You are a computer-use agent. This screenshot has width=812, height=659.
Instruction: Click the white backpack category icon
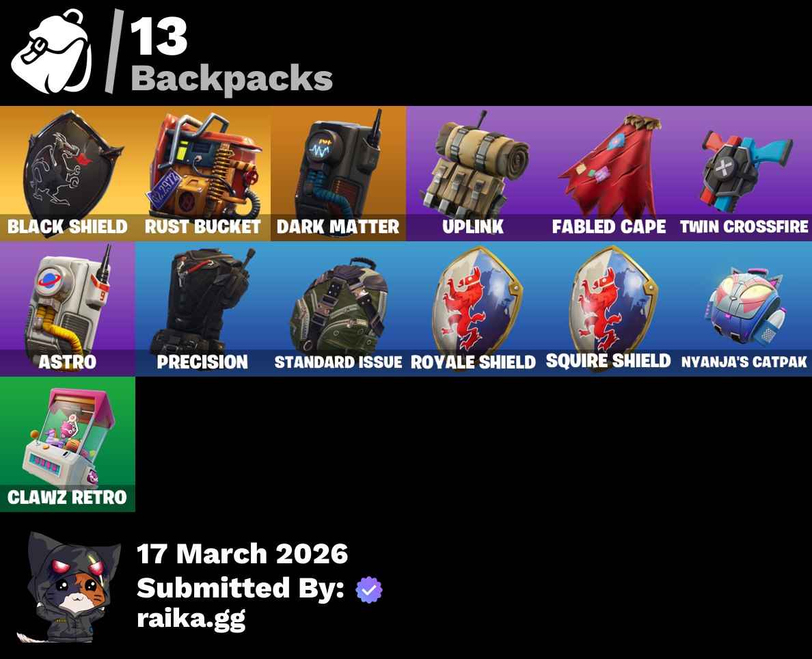[x=51, y=51]
